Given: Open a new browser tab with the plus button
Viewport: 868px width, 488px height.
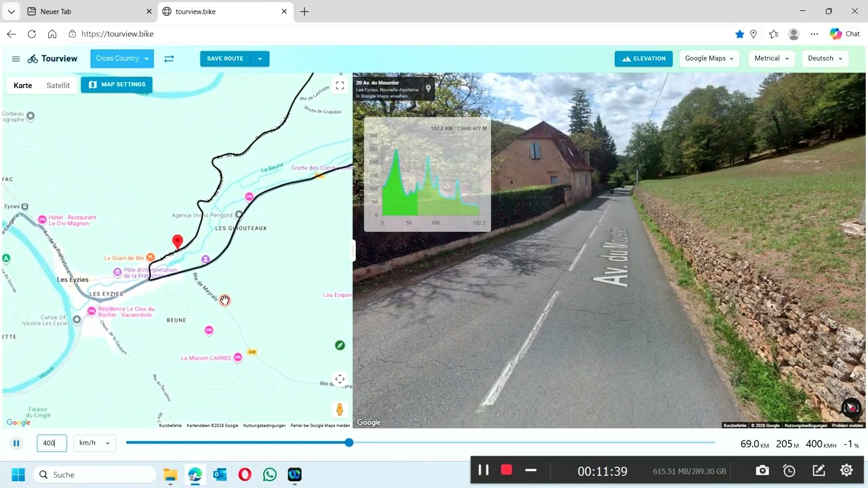Looking at the screenshot, I should click(x=304, y=12).
